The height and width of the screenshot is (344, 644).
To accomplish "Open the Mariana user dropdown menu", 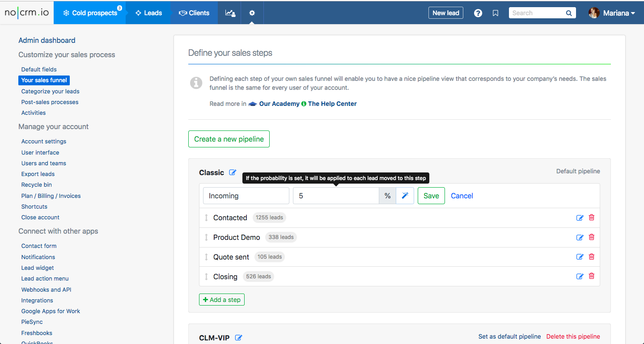I will (x=612, y=13).
